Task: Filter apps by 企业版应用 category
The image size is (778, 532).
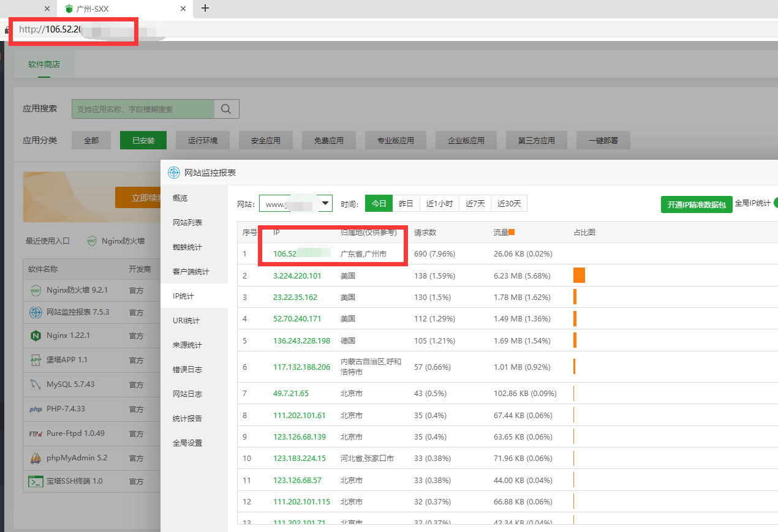Action: coord(466,140)
